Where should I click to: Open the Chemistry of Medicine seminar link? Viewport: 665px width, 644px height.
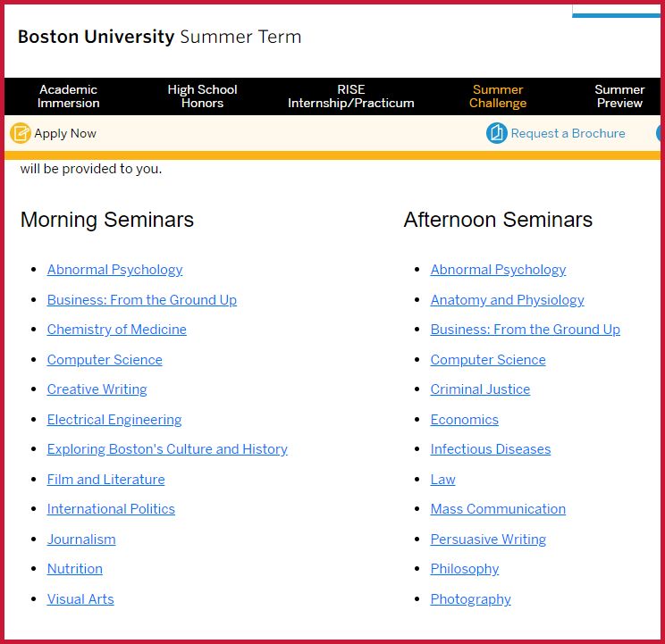[116, 330]
